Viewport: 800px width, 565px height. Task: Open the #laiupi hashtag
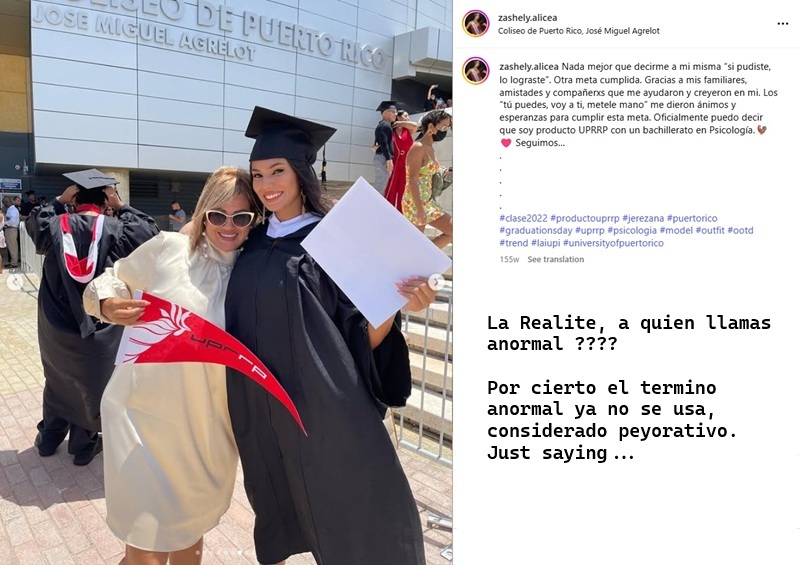click(x=545, y=243)
